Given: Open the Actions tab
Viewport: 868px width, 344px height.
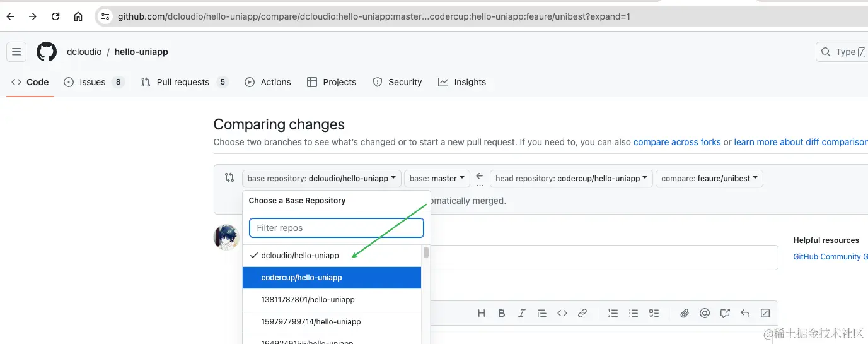Looking at the screenshot, I should point(268,82).
